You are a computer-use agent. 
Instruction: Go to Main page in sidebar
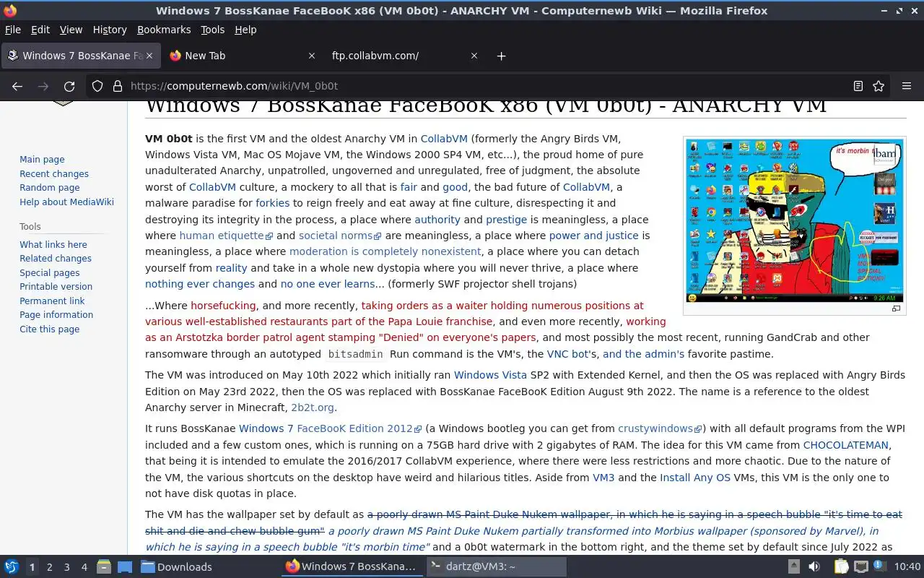tap(42, 160)
